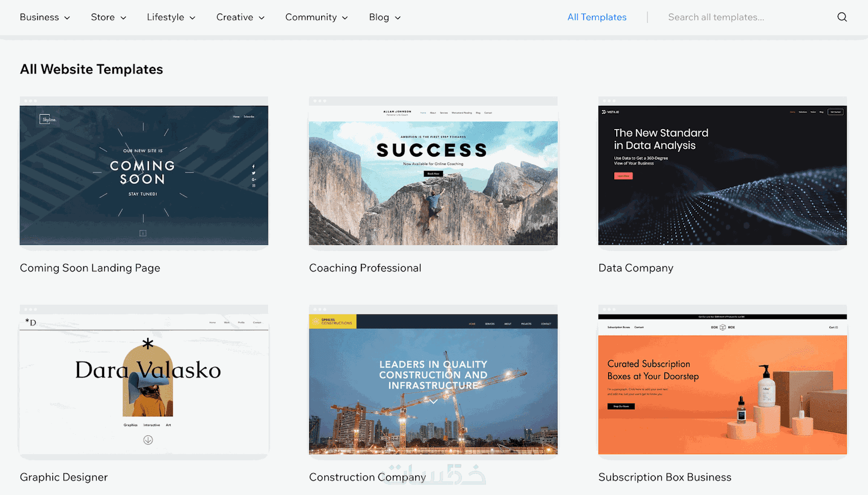The image size is (868, 495).
Task: Click the red button in Data Company preview
Action: click(623, 176)
